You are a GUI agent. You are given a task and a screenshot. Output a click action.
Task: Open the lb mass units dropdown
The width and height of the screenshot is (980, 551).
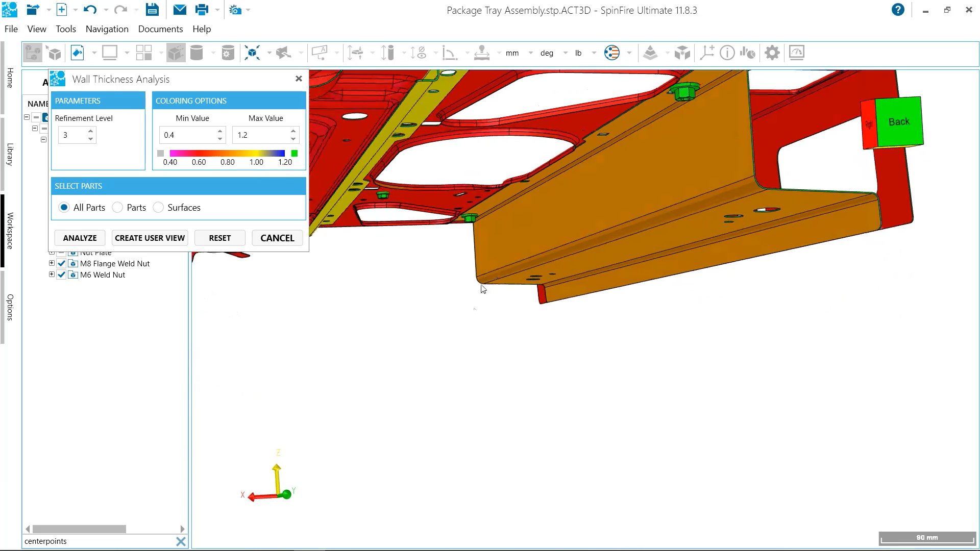(594, 53)
